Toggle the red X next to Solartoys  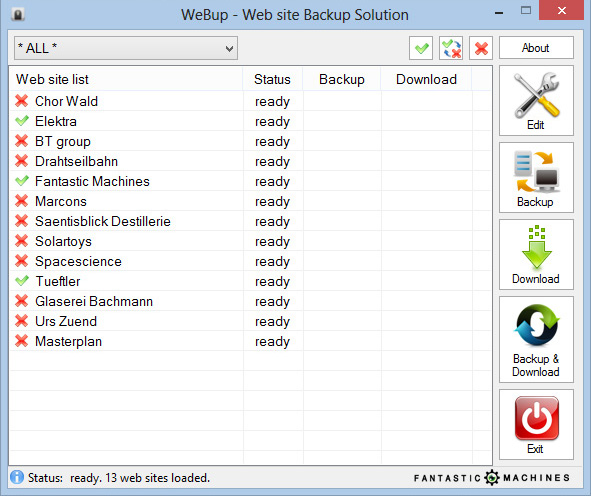click(x=21, y=240)
